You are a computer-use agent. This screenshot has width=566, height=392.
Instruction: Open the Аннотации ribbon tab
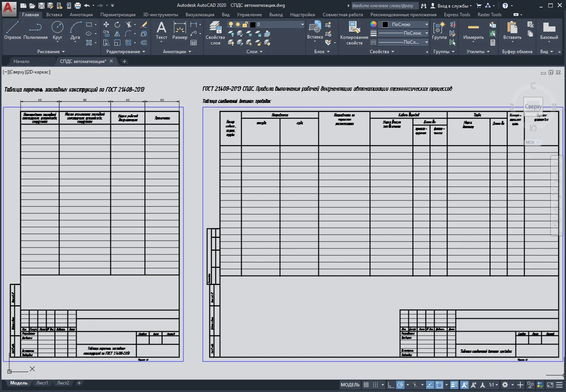point(81,15)
